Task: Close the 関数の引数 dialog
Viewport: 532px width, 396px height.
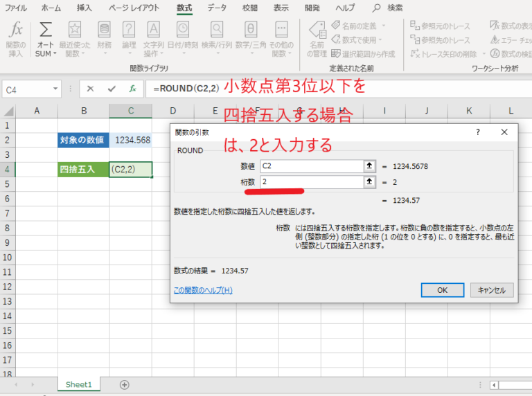Action: coord(504,132)
